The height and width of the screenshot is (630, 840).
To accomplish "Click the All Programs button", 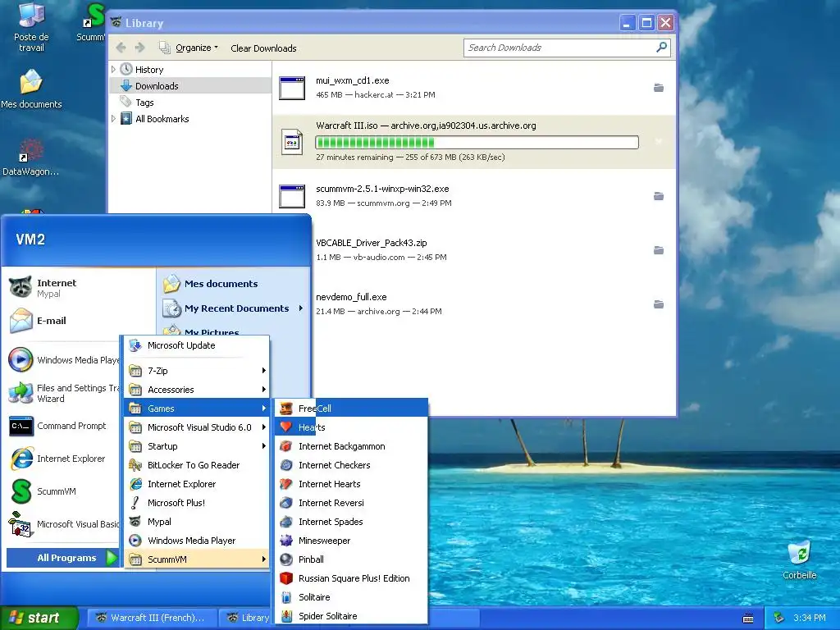I will click(x=62, y=558).
